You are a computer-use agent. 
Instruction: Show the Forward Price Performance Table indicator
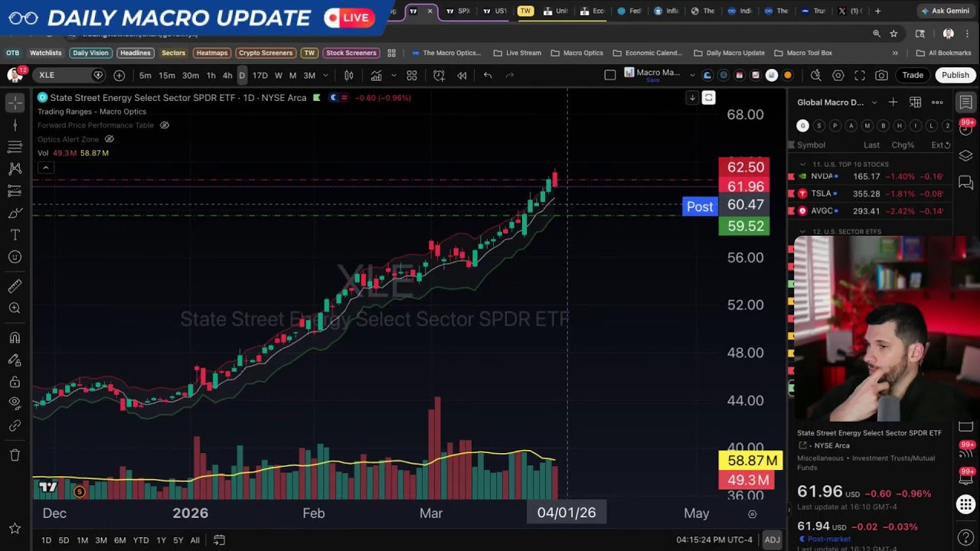(164, 125)
